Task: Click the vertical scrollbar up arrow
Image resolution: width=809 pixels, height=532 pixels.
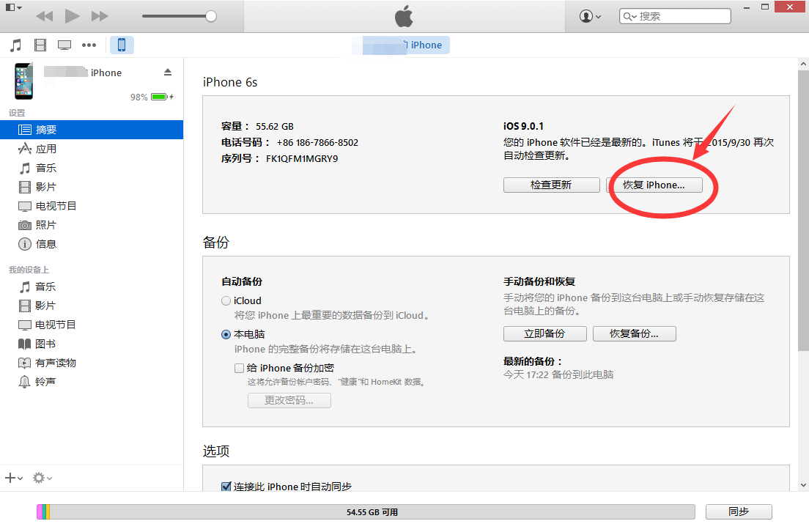Action: point(803,64)
